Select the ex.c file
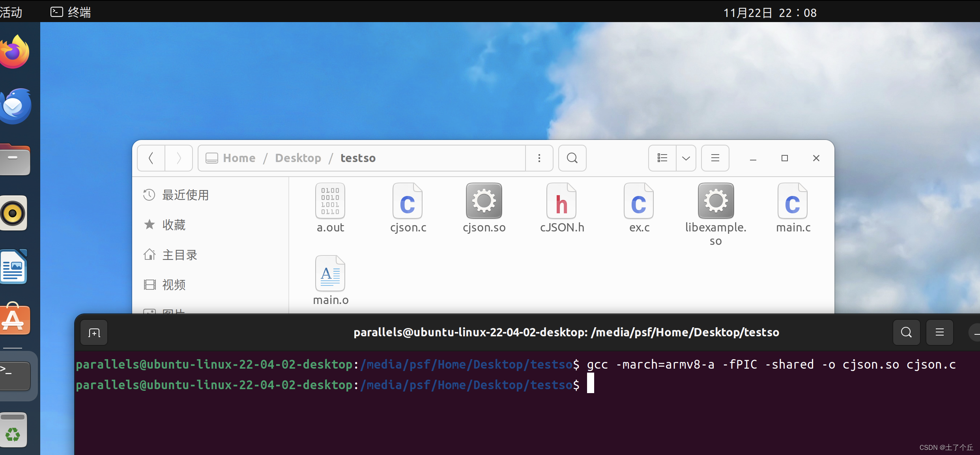The image size is (980, 455). 639,208
